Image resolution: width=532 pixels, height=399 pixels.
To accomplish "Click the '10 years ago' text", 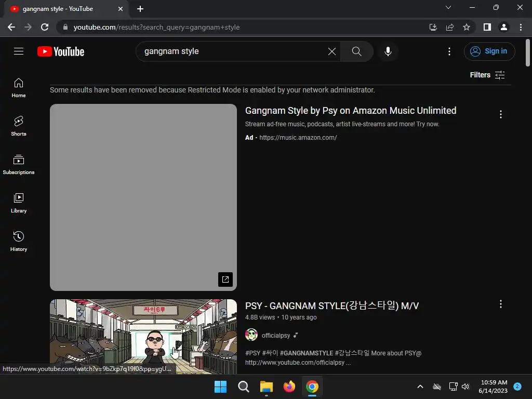I will click(x=299, y=317).
